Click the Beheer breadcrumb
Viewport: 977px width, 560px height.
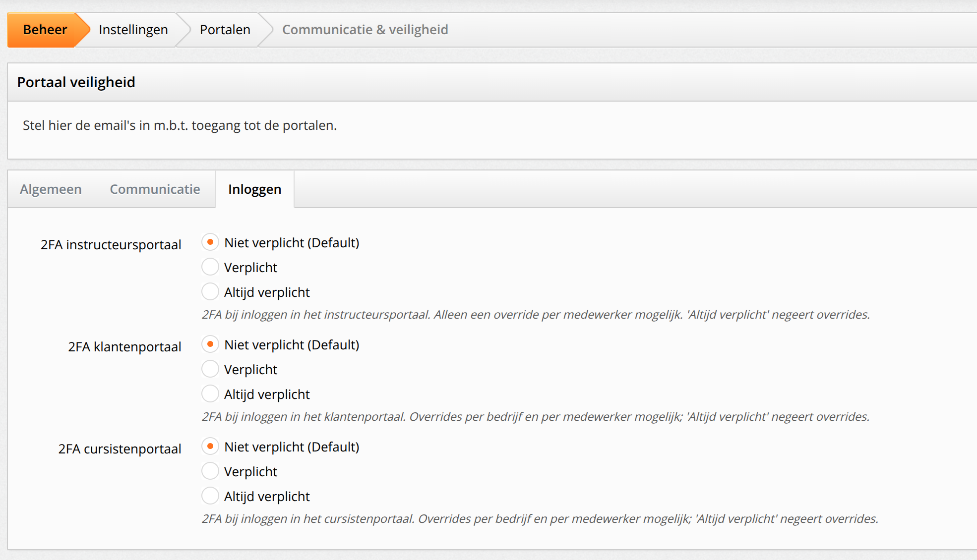coord(45,30)
